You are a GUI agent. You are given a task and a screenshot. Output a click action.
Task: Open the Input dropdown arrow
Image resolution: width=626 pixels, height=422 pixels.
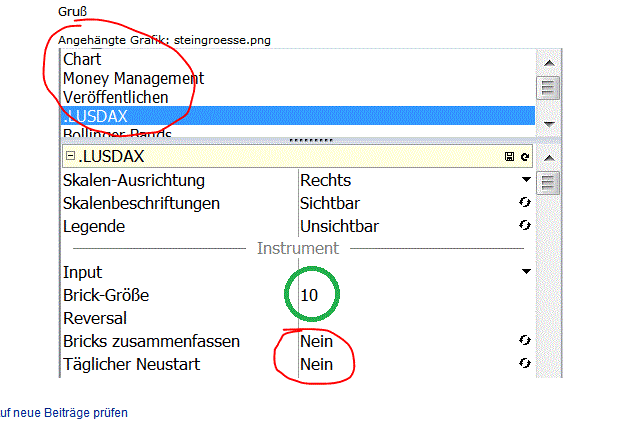tap(526, 271)
